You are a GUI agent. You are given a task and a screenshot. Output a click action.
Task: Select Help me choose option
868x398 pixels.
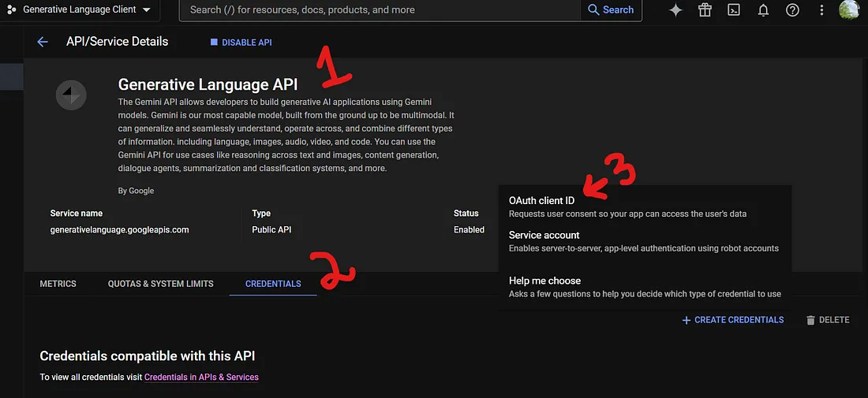[x=645, y=287]
